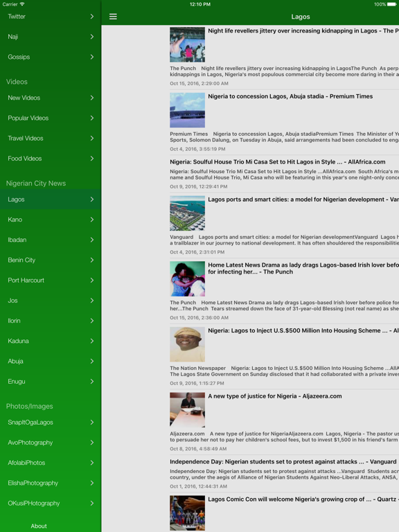Screen dimensions: 399x532
Task: Select Kano city news
Action: point(51,220)
